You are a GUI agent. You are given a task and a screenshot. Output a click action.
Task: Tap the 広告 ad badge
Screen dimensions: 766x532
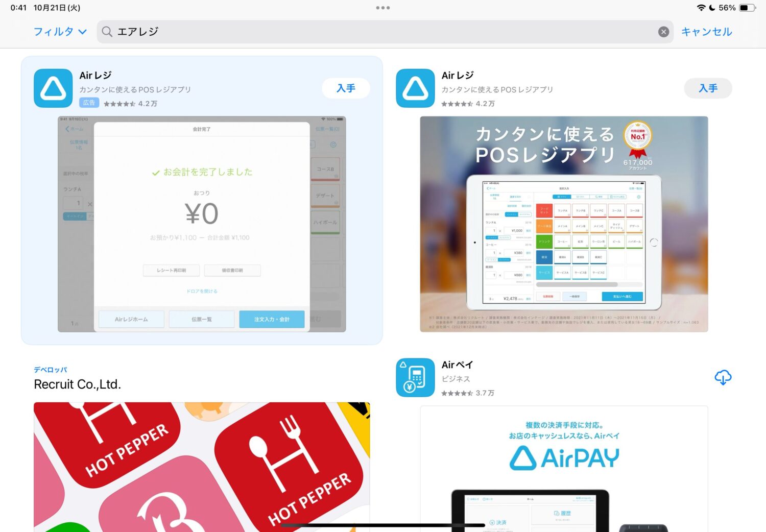click(89, 103)
